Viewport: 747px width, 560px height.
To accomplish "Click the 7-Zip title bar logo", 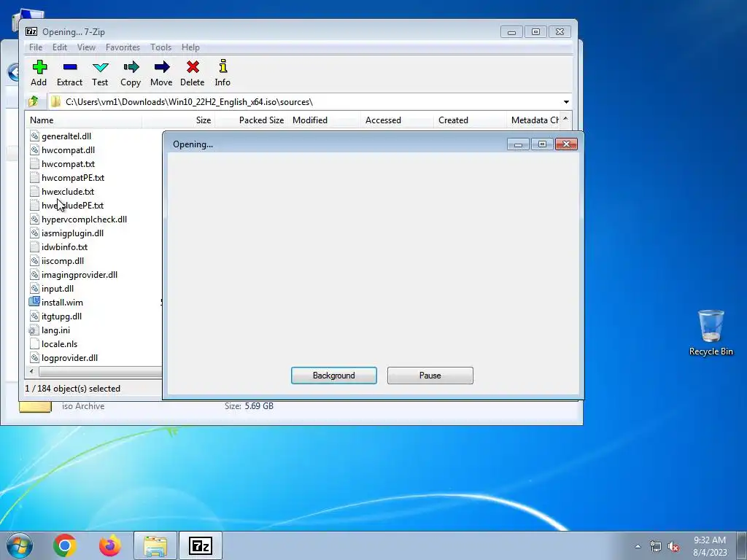I will [x=31, y=31].
